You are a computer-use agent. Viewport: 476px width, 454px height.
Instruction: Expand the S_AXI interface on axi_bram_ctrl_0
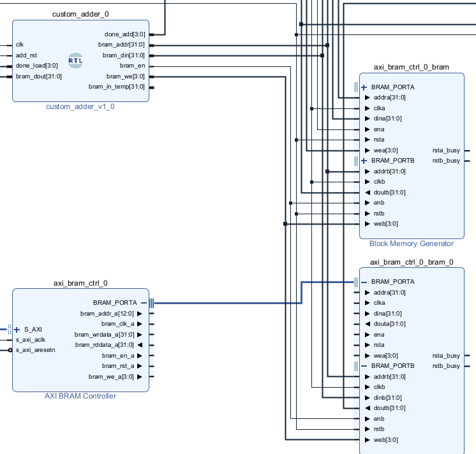coord(17,330)
